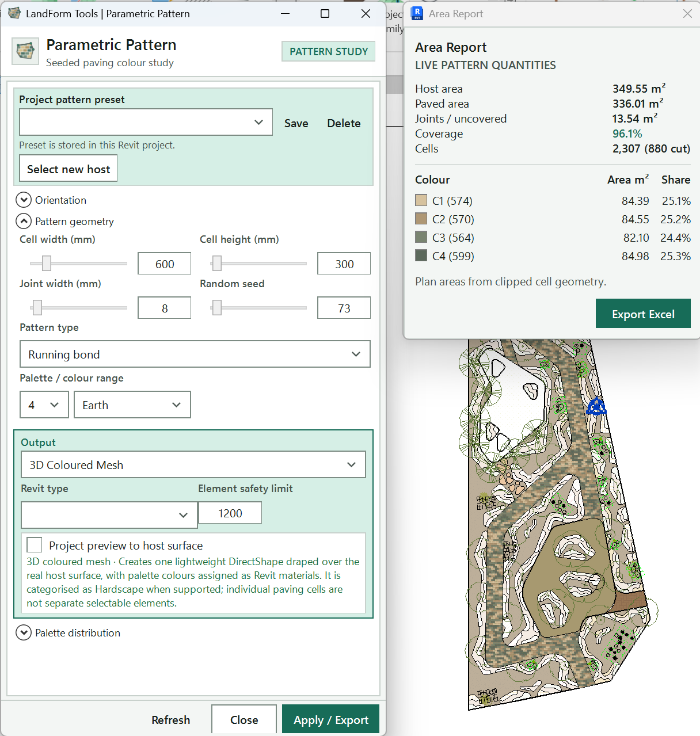Click Select new host button

pos(69,169)
